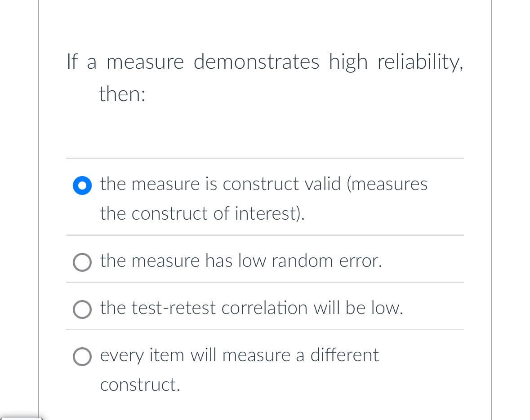Viewport: 530px width, 420px height.
Task: Click the label 'the test-retest correlation will be low.'
Action: (x=252, y=308)
